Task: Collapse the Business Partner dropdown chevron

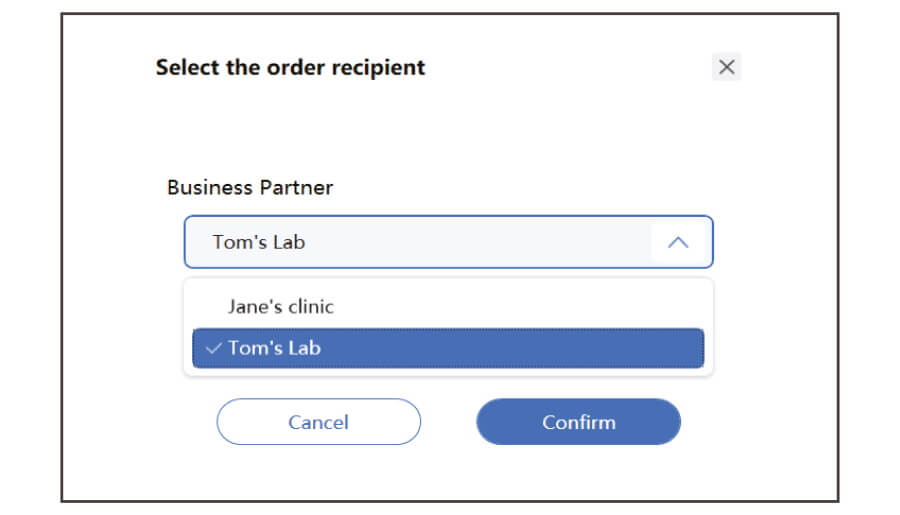Action: pos(678,242)
